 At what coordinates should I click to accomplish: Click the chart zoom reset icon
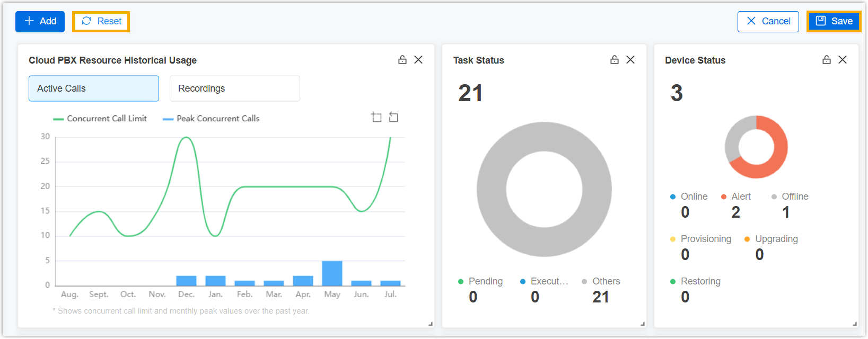(x=393, y=117)
